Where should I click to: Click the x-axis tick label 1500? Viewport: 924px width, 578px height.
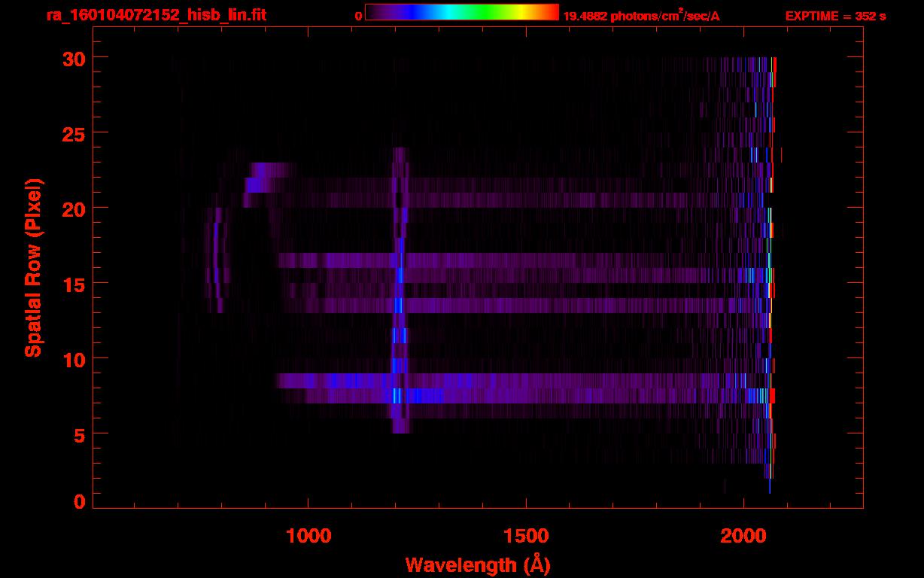coord(525,535)
